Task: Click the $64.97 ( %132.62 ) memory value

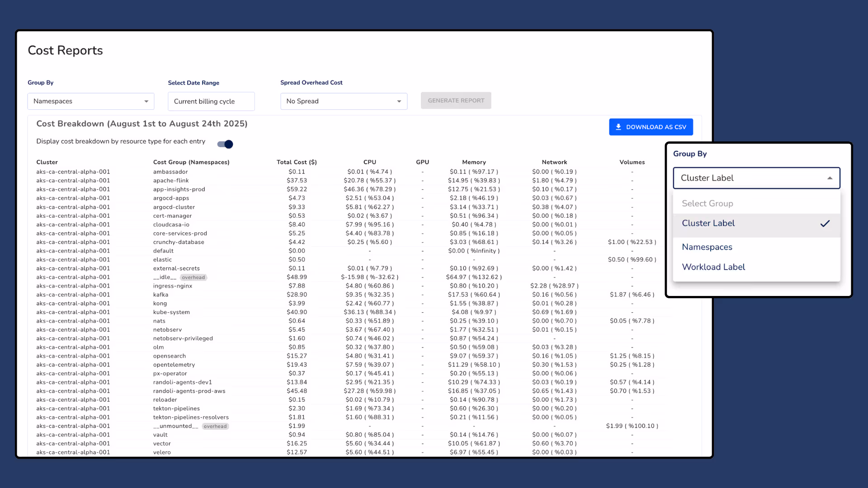Action: tap(474, 277)
